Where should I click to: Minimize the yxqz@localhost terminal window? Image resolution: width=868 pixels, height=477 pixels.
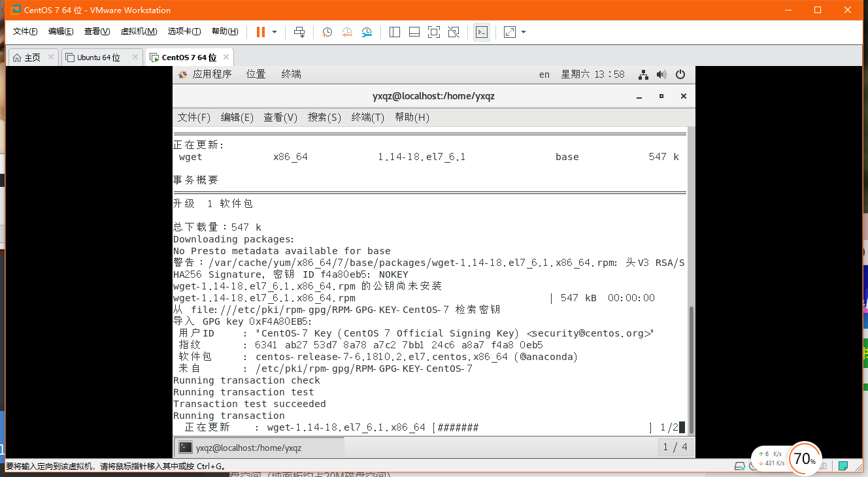coord(639,96)
